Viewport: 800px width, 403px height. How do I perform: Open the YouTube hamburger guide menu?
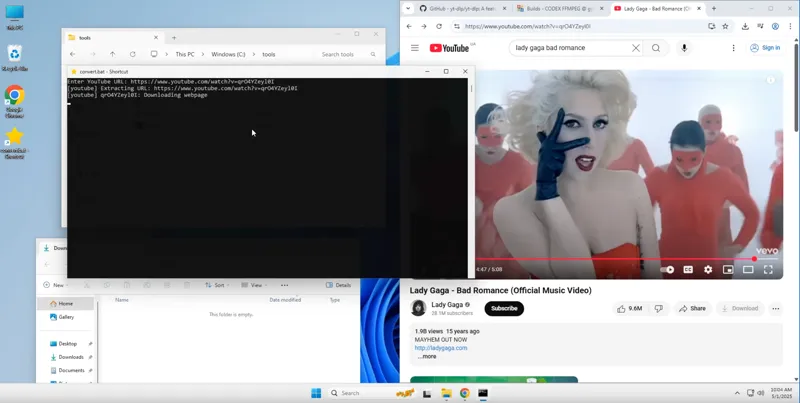(415, 48)
